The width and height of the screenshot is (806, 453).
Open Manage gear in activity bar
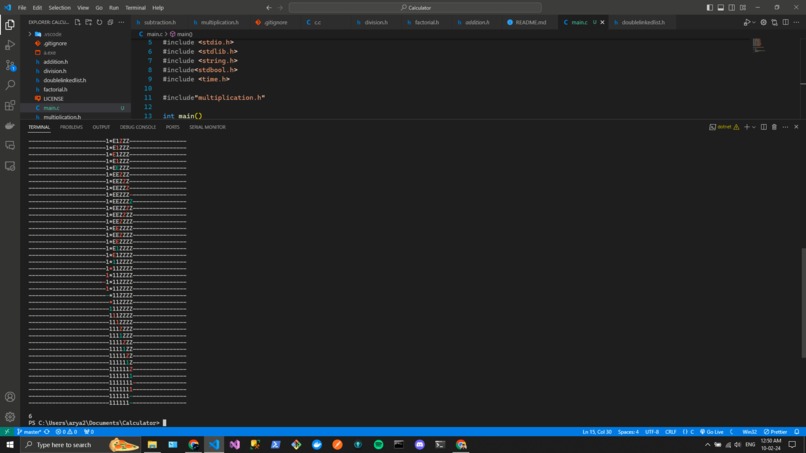click(10, 417)
